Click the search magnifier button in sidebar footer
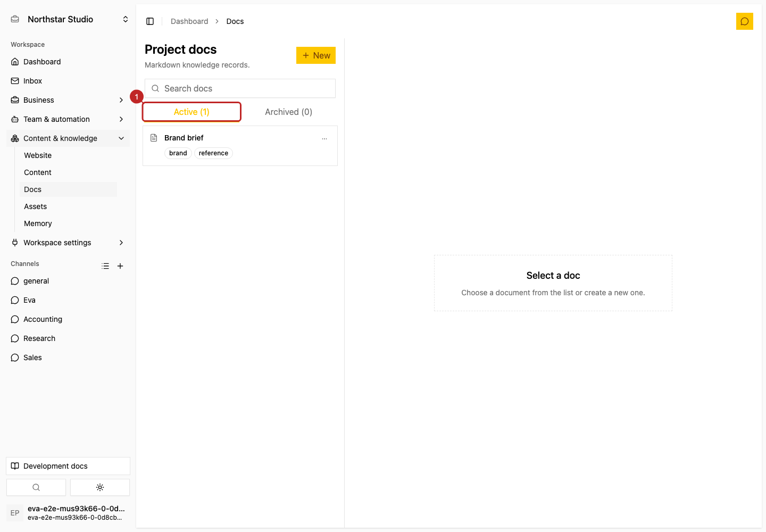The height and width of the screenshot is (532, 766). pos(36,487)
